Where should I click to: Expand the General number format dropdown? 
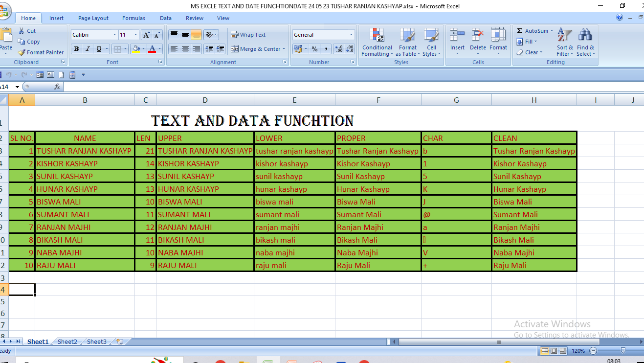point(351,35)
